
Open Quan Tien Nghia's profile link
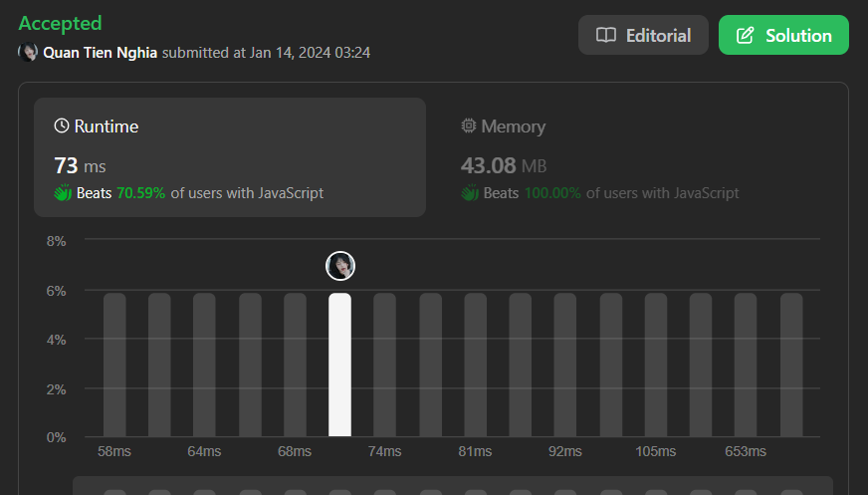click(x=101, y=52)
